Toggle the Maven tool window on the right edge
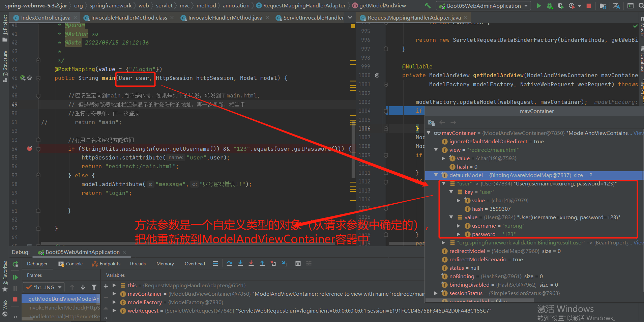The width and height of the screenshot is (644, 322). pos(642,27)
